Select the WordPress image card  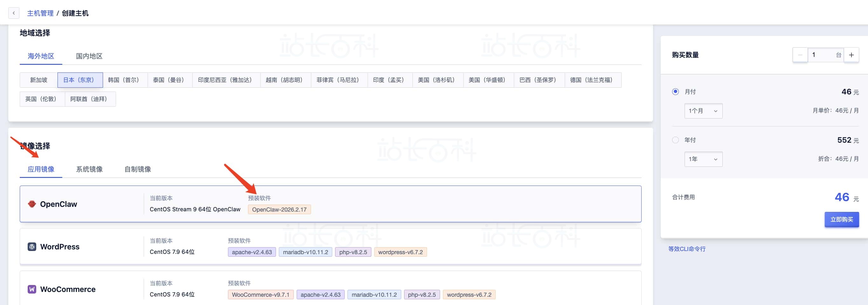click(x=330, y=247)
